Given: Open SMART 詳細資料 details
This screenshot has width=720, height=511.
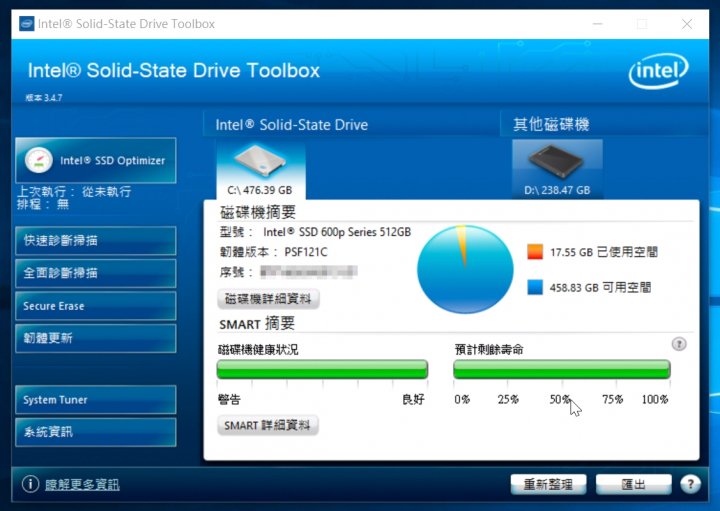Looking at the screenshot, I should click(x=268, y=425).
